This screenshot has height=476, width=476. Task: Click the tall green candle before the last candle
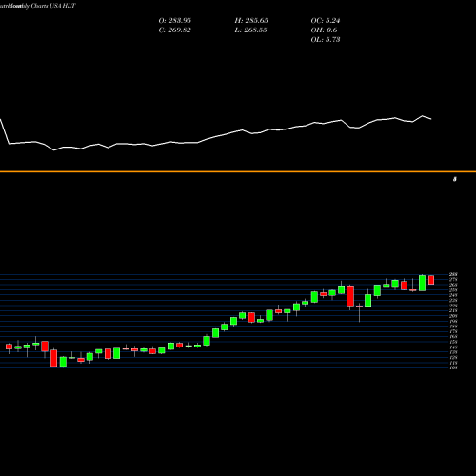click(422, 283)
